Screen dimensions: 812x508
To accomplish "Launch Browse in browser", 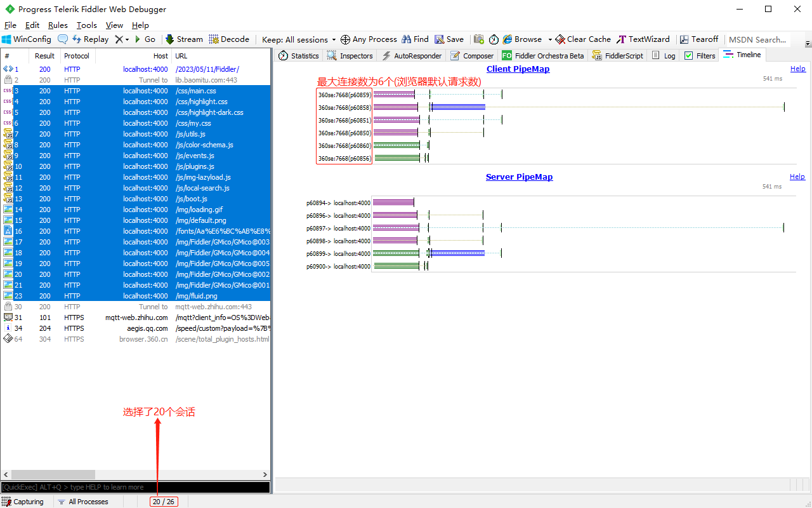I will [x=522, y=39].
